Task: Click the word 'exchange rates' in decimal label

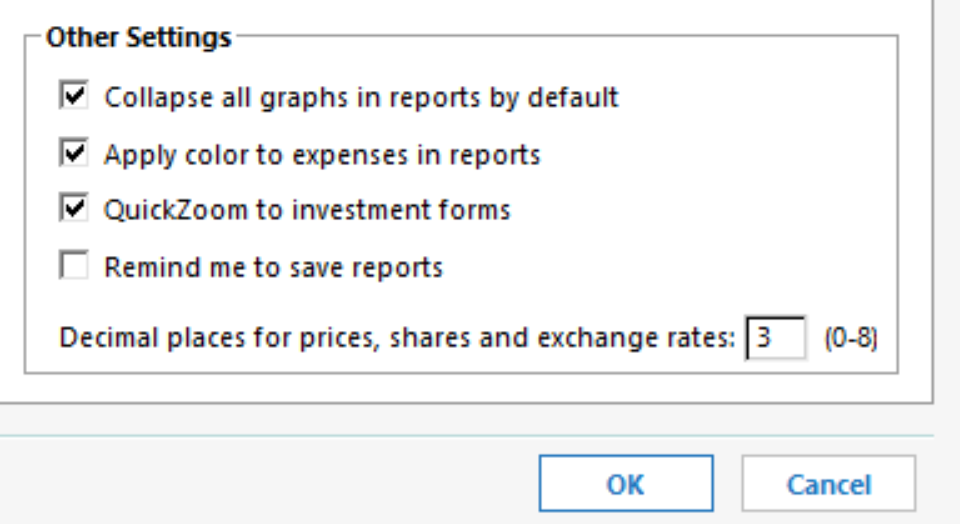Action: click(x=636, y=337)
